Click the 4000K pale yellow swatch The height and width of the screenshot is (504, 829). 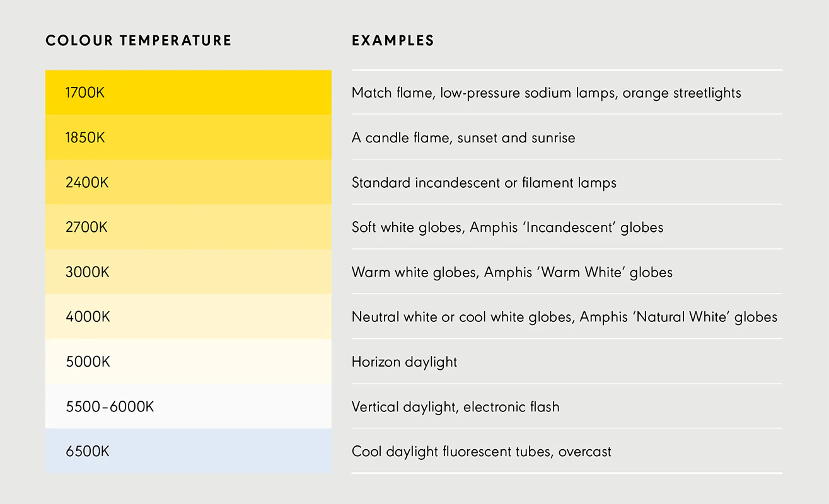[188, 316]
